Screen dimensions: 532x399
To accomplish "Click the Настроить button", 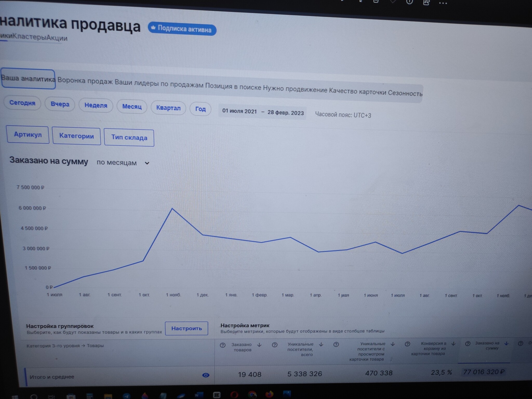I will [187, 328].
